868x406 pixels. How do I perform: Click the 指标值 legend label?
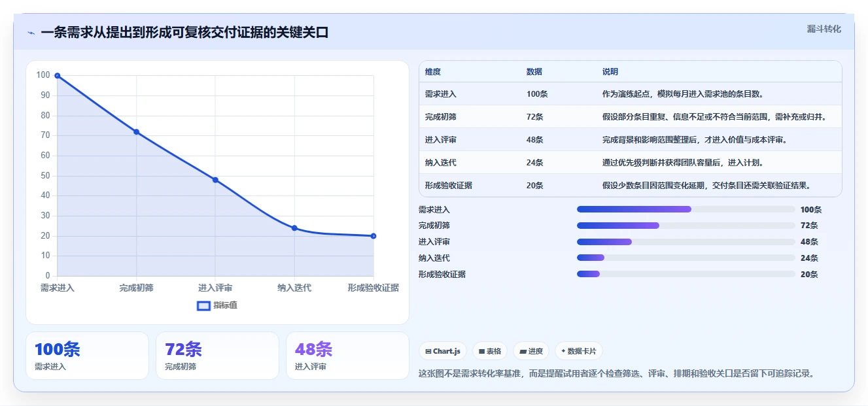pos(225,305)
